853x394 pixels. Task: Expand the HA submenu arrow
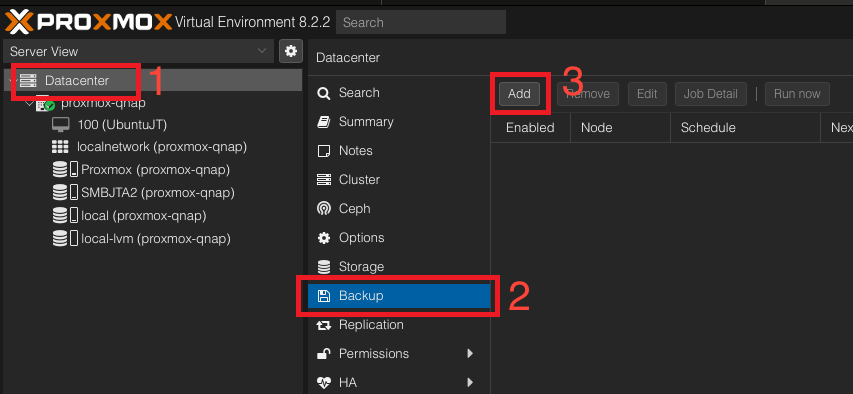[471, 382]
